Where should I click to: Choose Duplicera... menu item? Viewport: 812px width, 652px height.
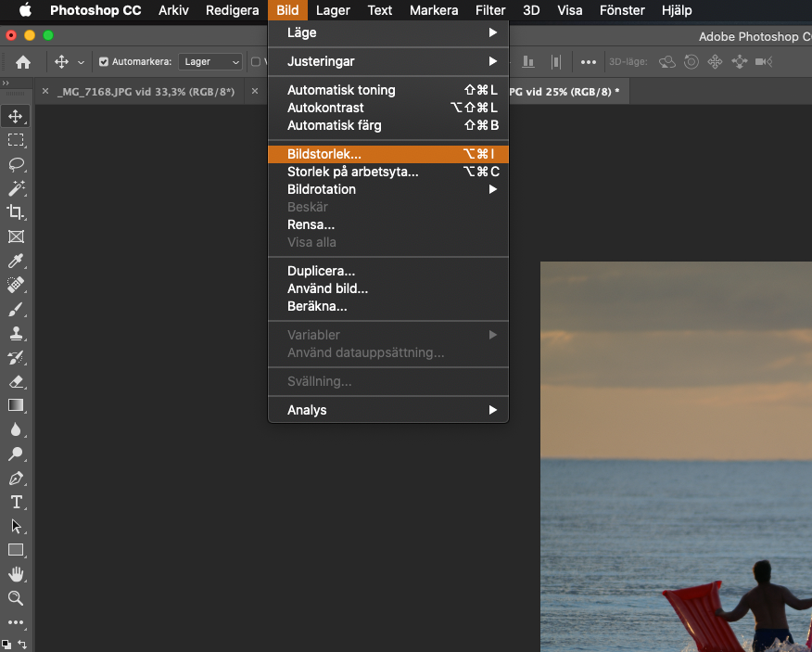[x=387, y=271]
